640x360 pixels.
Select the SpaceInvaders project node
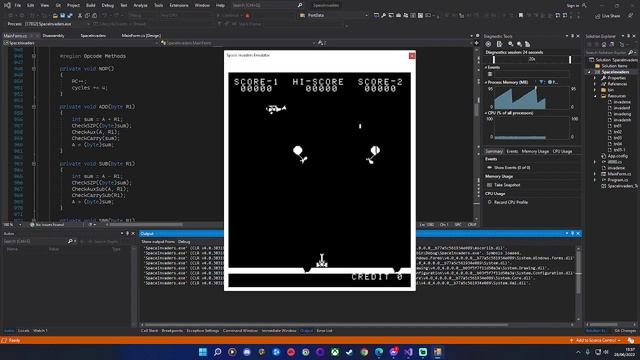[616, 72]
